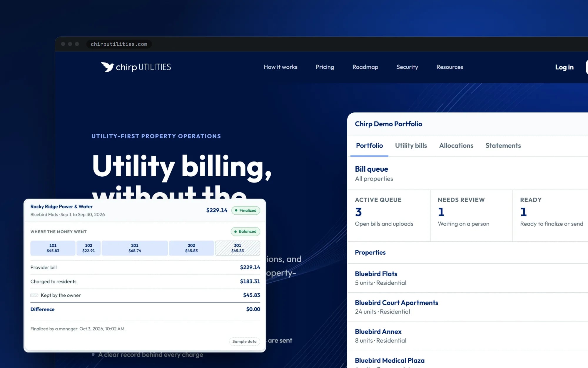Click the Finalized by a manager note

click(x=78, y=329)
